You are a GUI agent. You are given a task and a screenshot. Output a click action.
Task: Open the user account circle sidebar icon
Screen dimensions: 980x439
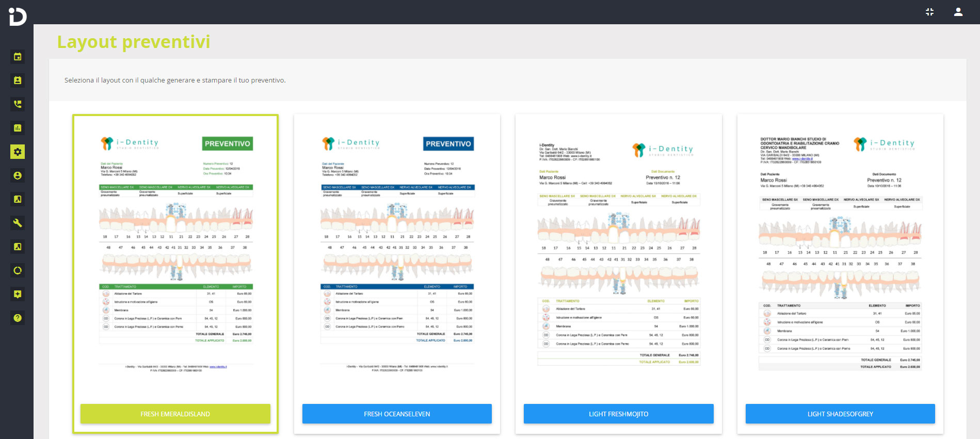pos(18,175)
